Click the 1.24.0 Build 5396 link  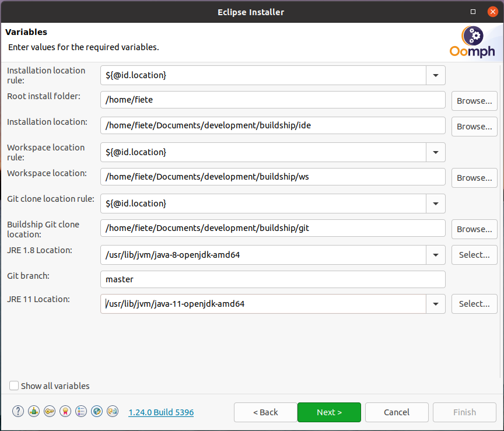[x=161, y=412]
